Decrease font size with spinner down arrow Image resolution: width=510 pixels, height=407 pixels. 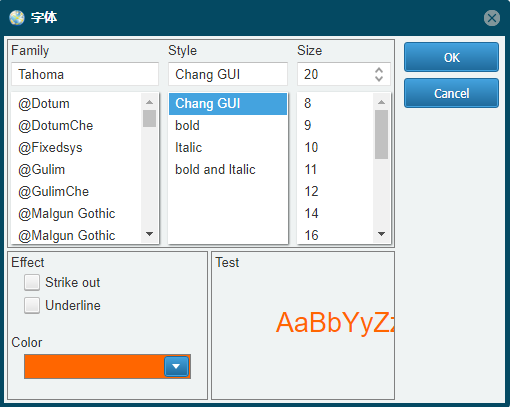point(379,79)
